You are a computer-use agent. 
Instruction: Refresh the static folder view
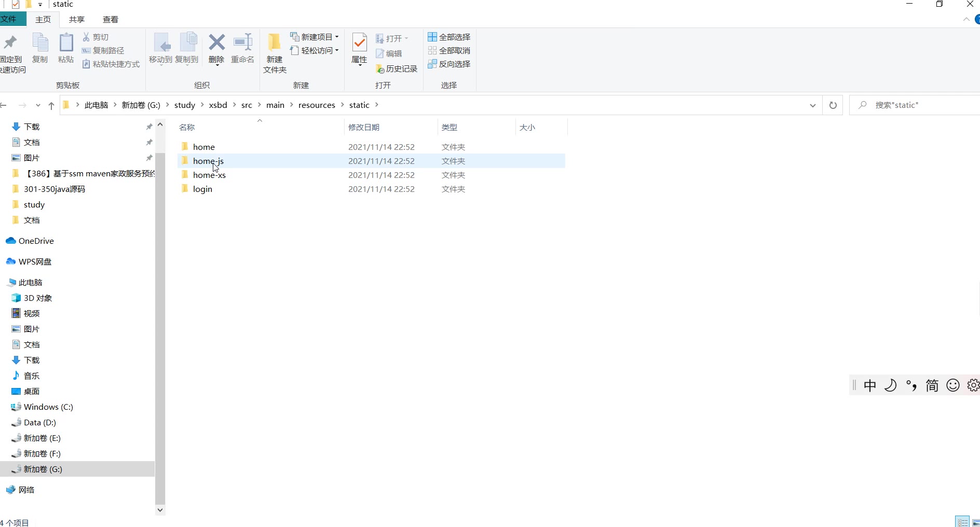[833, 105]
